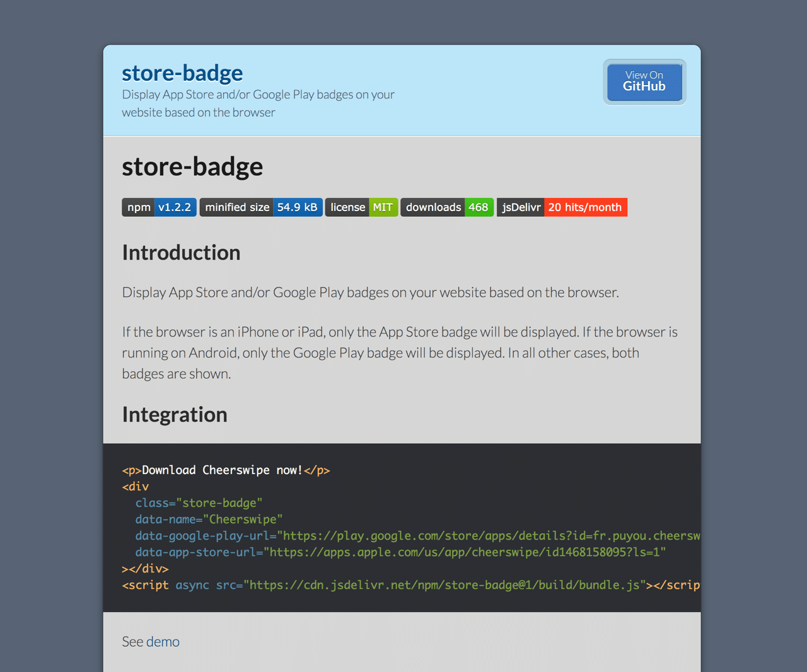Open the store-badge title link in header
This screenshot has width=807, height=672.
coord(182,73)
